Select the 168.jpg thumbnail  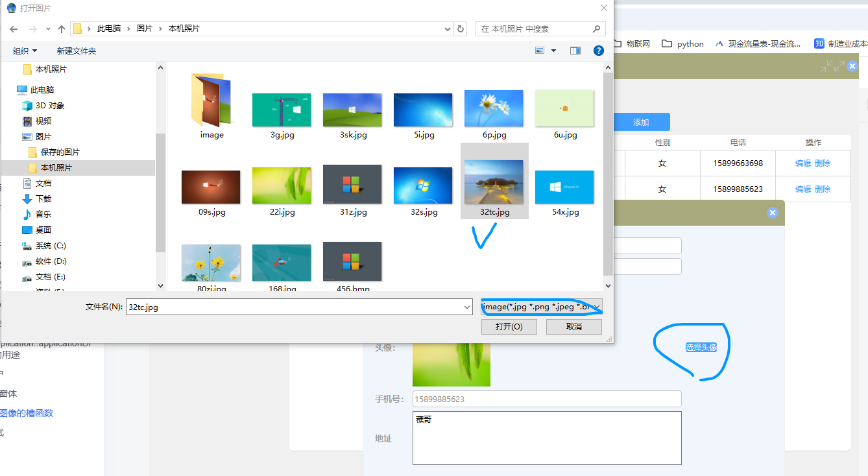pos(282,263)
